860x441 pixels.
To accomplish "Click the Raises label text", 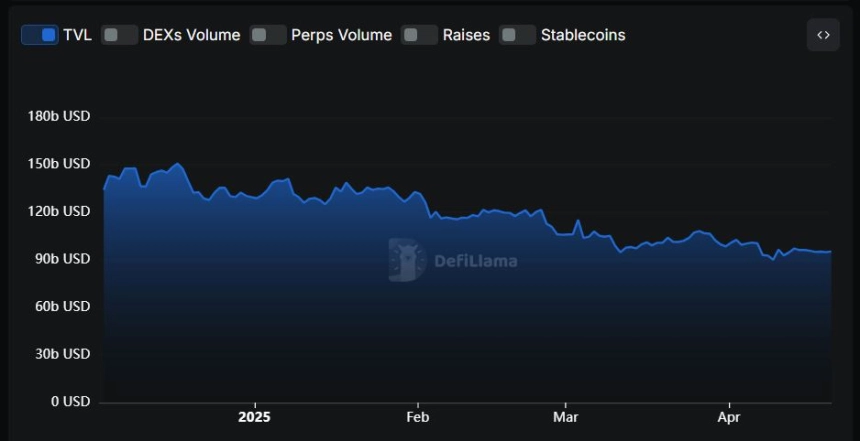I will tap(466, 35).
